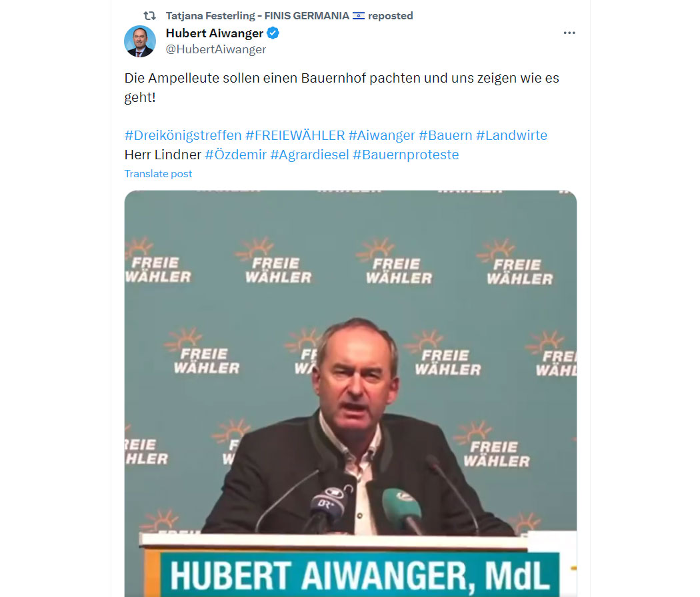Click the HUBERT AIWANGER, MdL caption banner
This screenshot has height=597, width=700.
(x=359, y=575)
